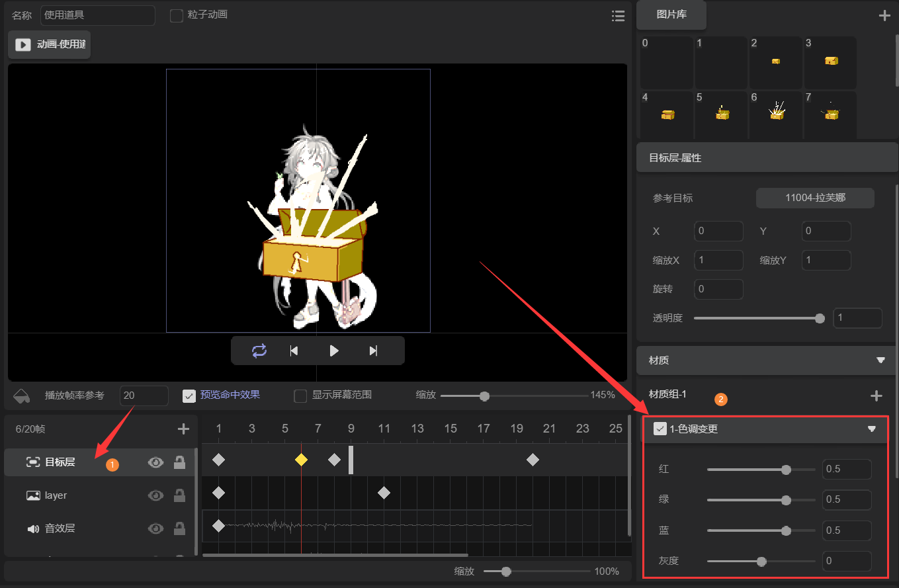This screenshot has width=899, height=588.
Task: Select image thumbnail 3 in library
Action: pos(830,63)
